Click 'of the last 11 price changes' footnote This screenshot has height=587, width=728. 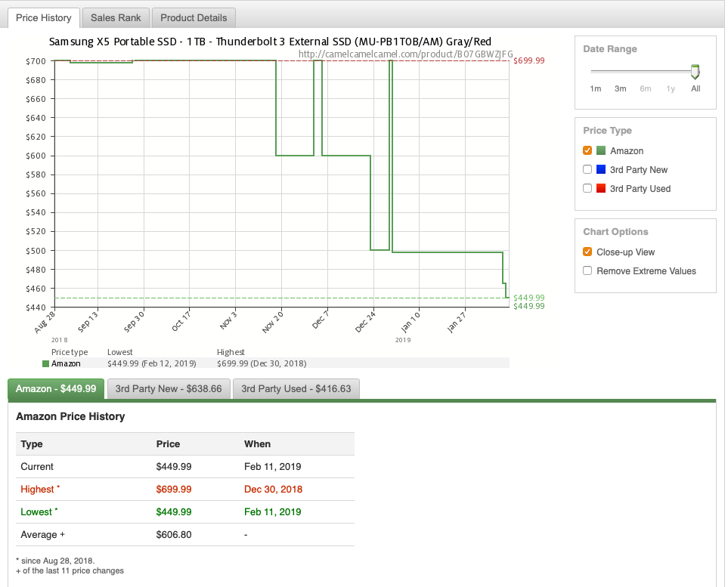(70, 571)
